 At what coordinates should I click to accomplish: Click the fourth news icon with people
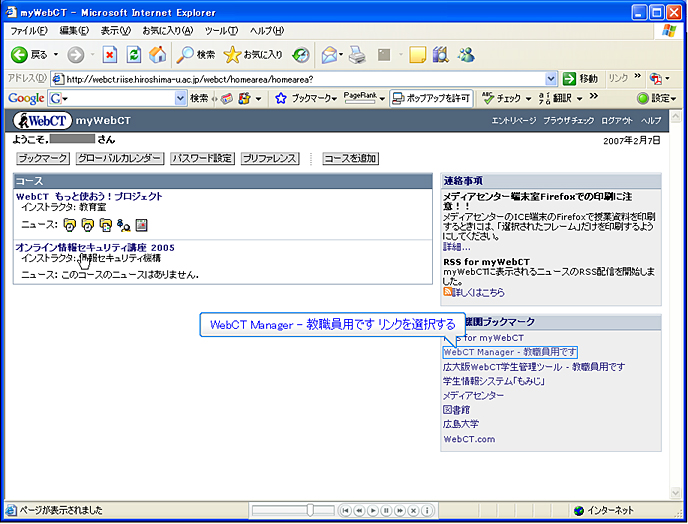coord(124,225)
